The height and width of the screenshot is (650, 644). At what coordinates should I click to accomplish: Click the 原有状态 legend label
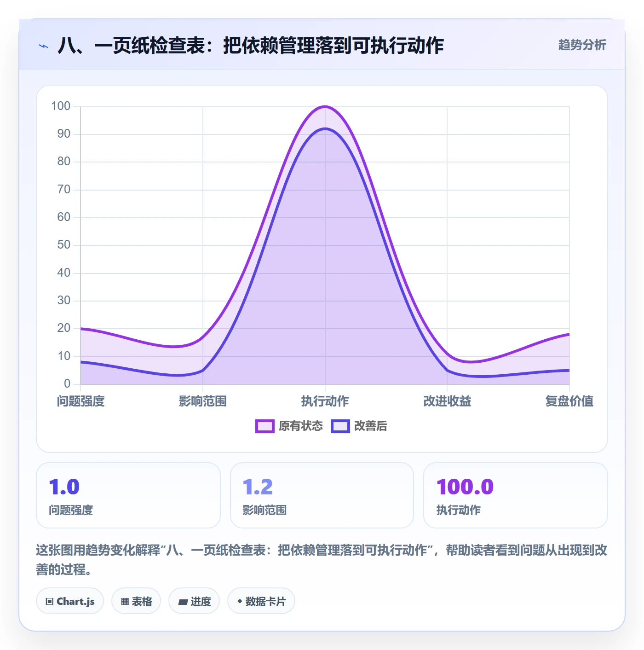coord(301,426)
